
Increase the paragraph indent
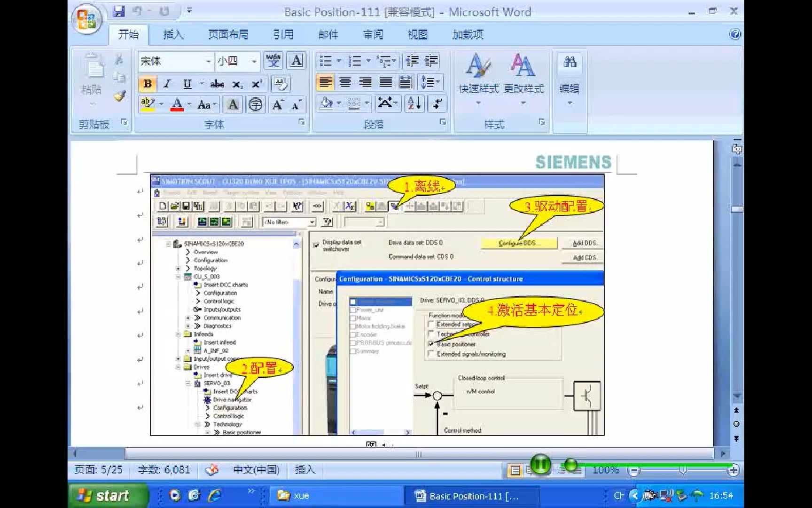tap(431, 61)
